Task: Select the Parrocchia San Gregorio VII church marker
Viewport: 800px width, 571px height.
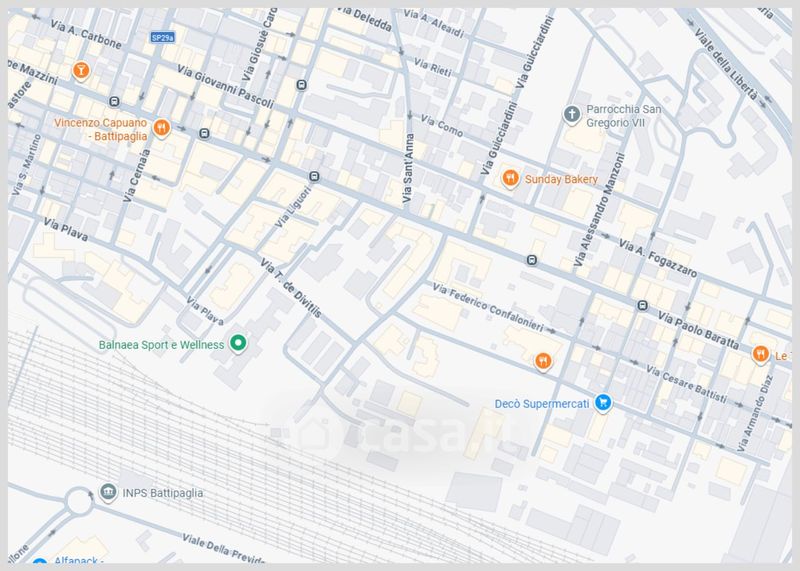Action: (572, 113)
